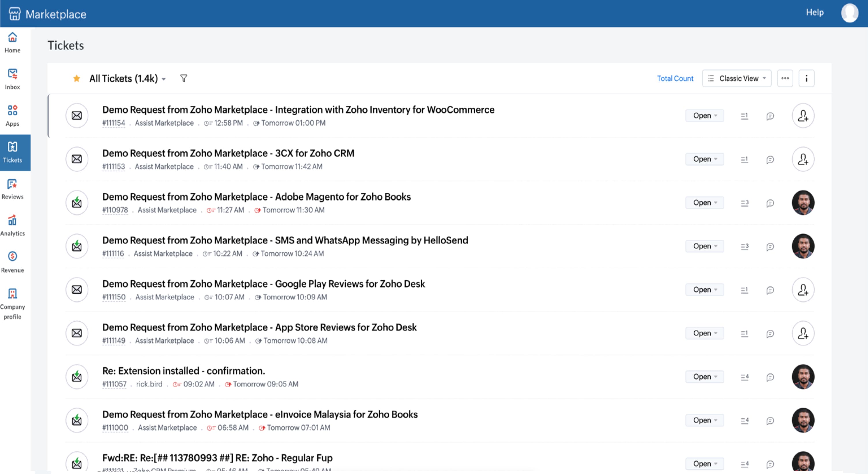Assign an agent to Google Play Reviews ticket
This screenshot has height=474, width=868.
click(x=803, y=290)
